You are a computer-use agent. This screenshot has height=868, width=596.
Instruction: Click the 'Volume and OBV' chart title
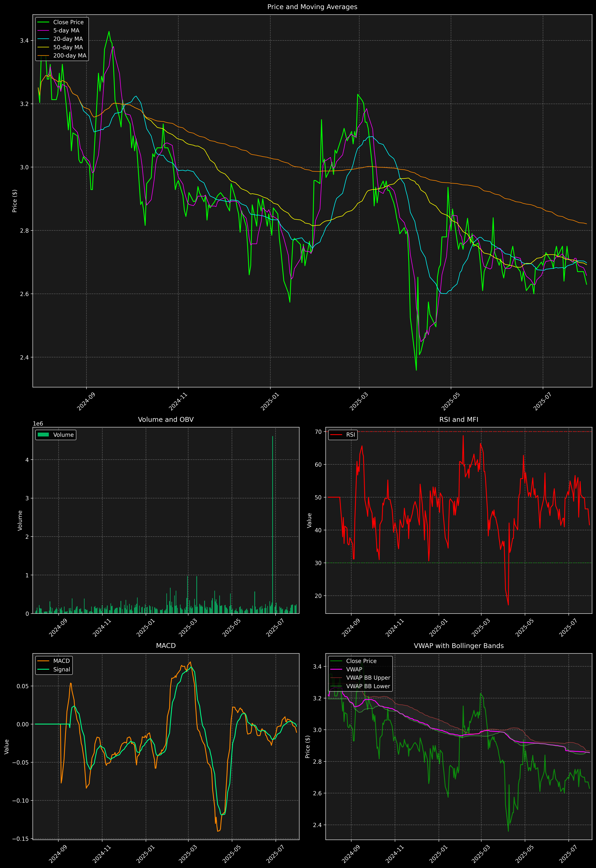[x=166, y=419]
